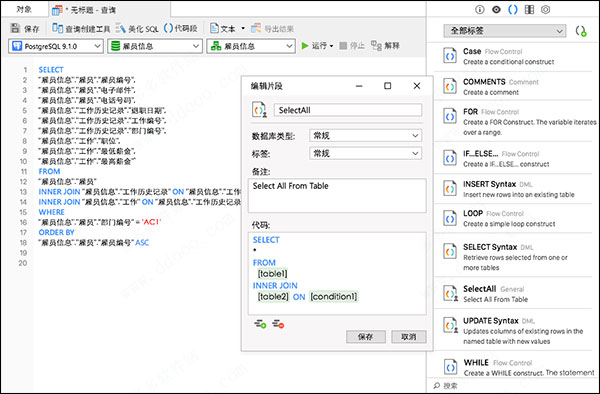Expand the database type (数据库类型) dropdown

[365, 135]
